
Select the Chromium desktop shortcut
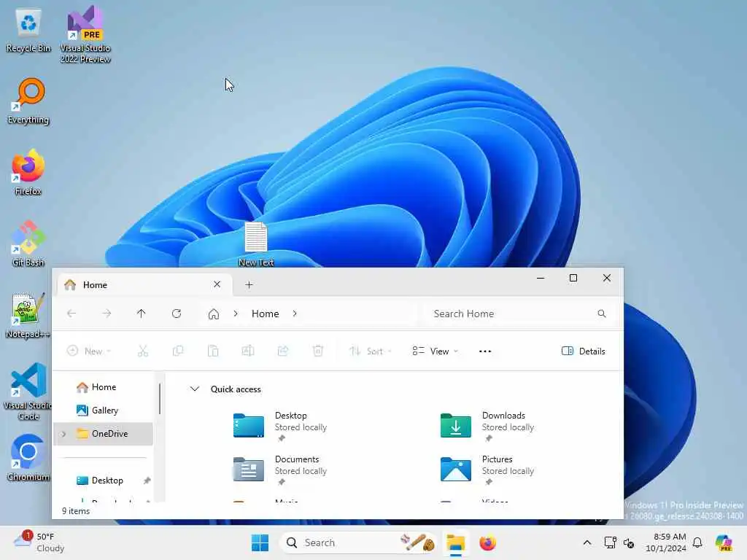(x=28, y=458)
